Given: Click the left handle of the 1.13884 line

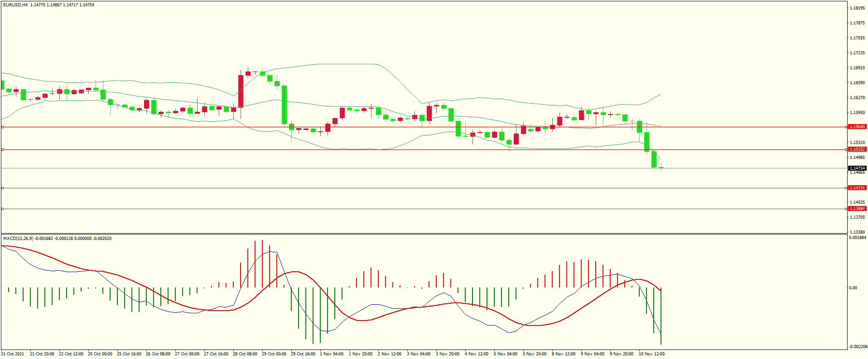Looking at the screenshot, I should (3, 209).
